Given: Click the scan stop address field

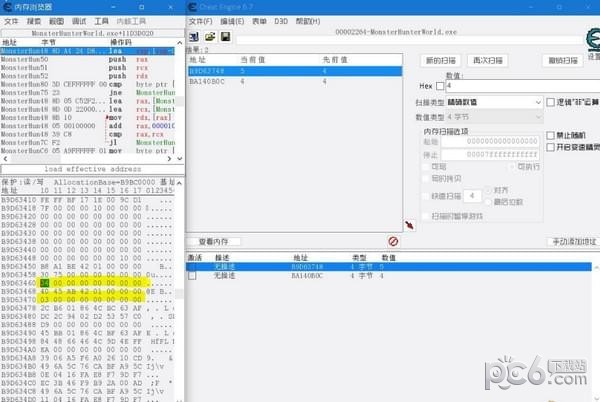Looking at the screenshot, I should [x=490, y=155].
